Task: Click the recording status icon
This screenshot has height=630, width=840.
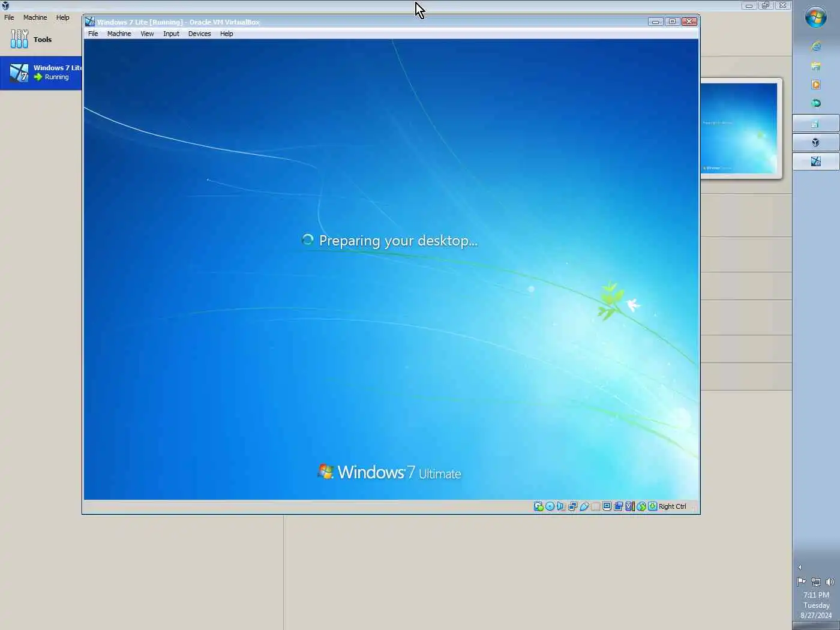Action: [618, 506]
